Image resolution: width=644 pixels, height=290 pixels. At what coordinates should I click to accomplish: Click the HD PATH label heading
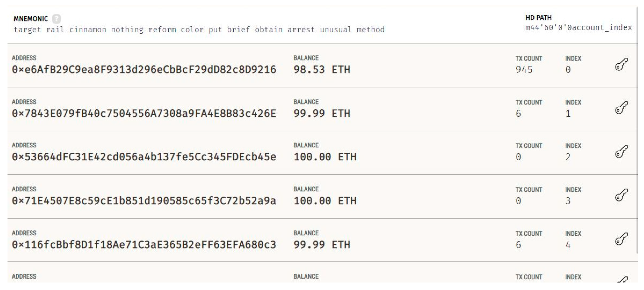(x=538, y=18)
